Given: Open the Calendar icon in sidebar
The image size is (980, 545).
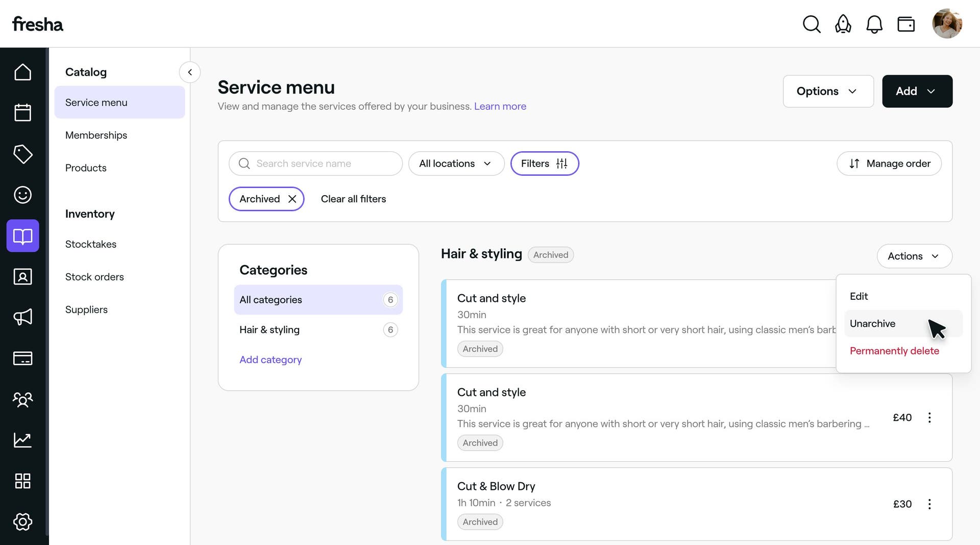Looking at the screenshot, I should (22, 113).
